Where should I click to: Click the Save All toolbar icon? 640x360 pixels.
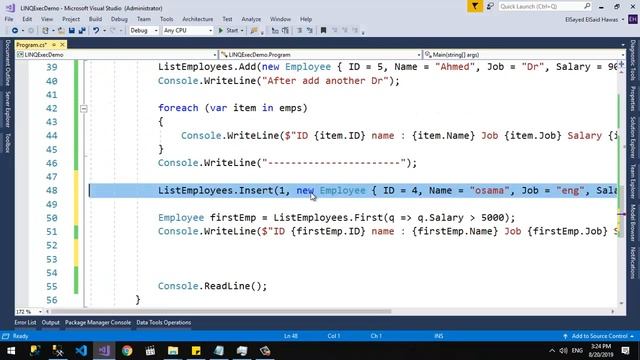82,31
